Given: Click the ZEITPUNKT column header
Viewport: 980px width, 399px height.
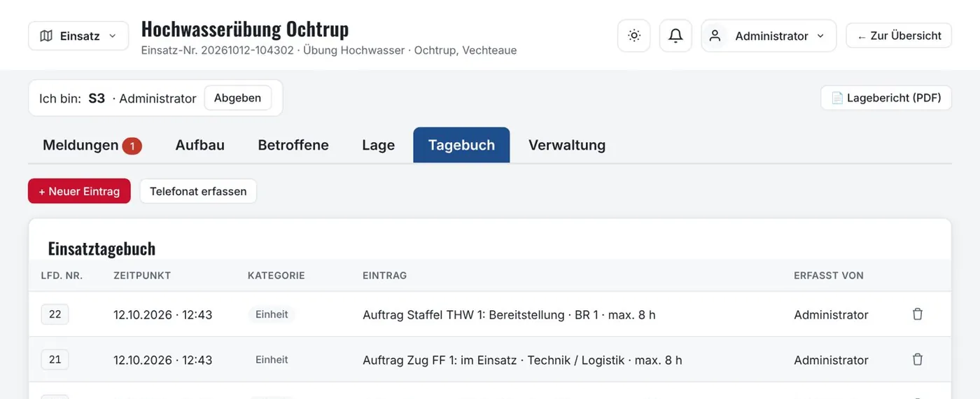Looking at the screenshot, I should 142,276.
